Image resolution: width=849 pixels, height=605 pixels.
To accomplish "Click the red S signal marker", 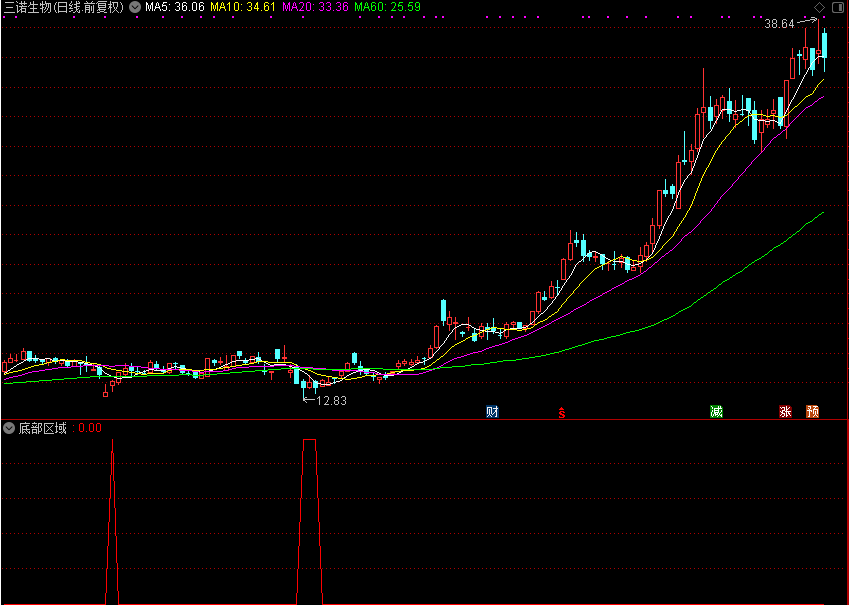I will click(x=562, y=413).
